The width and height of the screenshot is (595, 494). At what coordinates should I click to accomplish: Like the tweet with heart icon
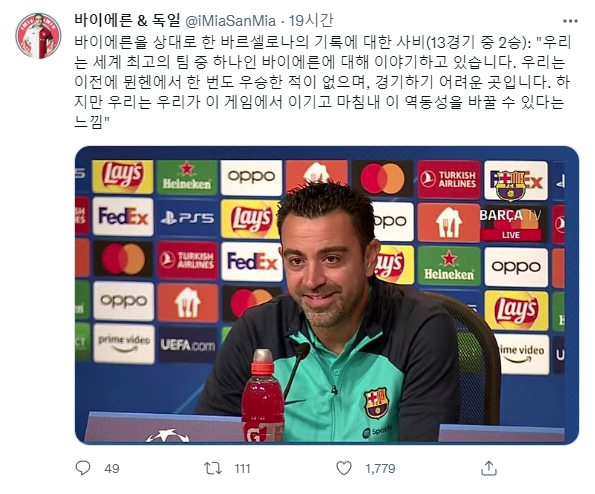[344, 468]
